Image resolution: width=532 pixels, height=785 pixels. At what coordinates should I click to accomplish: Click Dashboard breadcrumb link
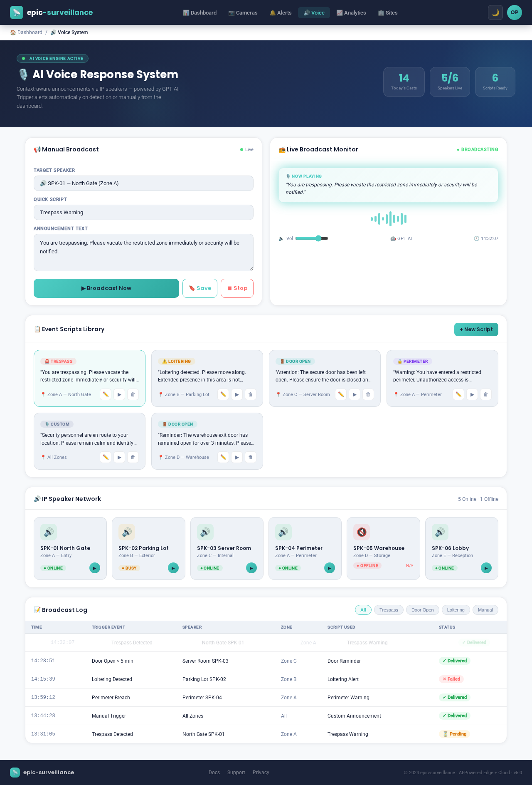(x=26, y=32)
